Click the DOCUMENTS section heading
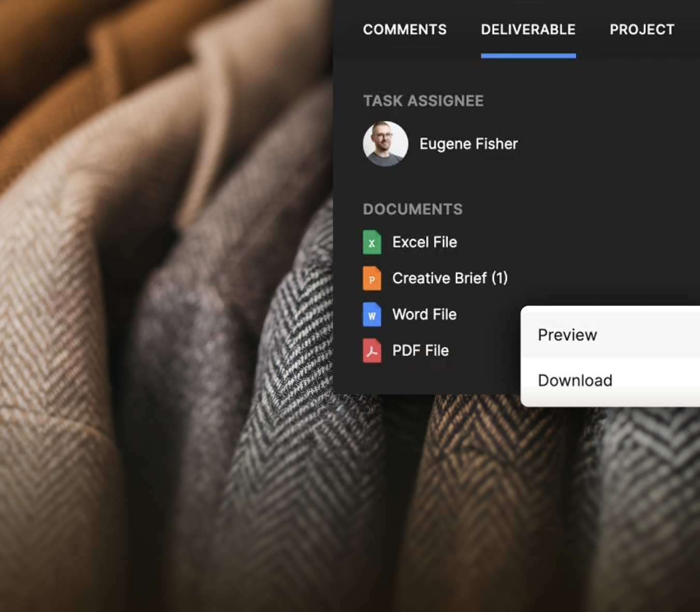 [x=413, y=209]
